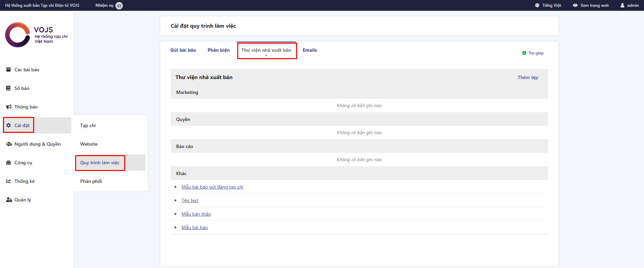The width and height of the screenshot is (644, 268).
Task: Switch to the Emails tab
Action: [x=310, y=50]
